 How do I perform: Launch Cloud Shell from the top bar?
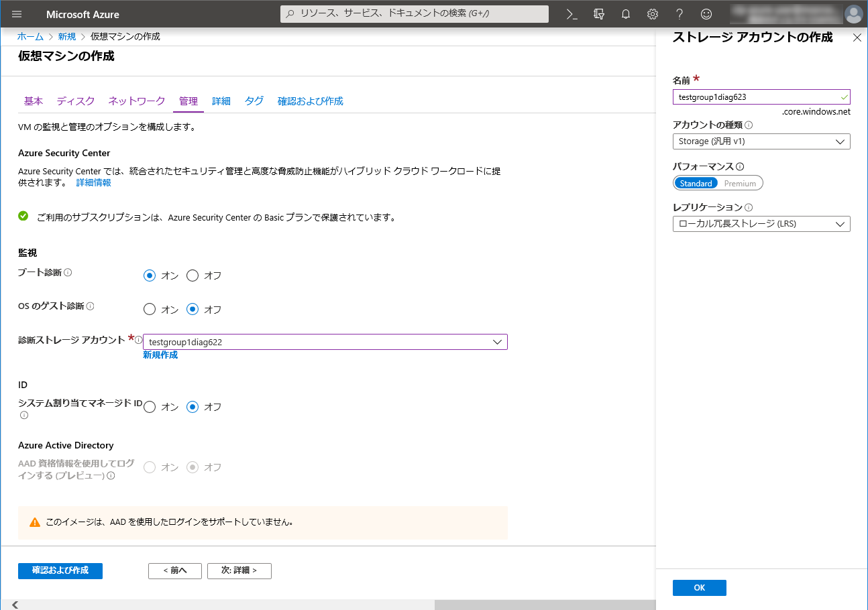point(572,14)
